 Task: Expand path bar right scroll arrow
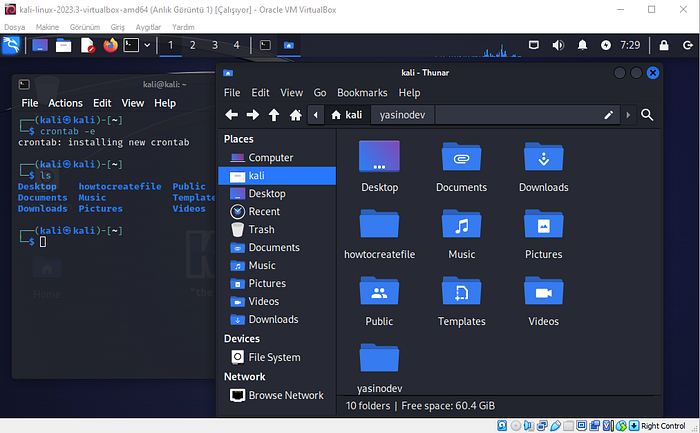628,115
